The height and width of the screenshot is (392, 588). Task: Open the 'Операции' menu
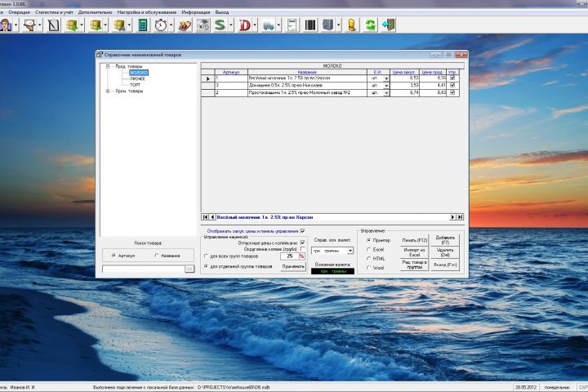point(19,13)
